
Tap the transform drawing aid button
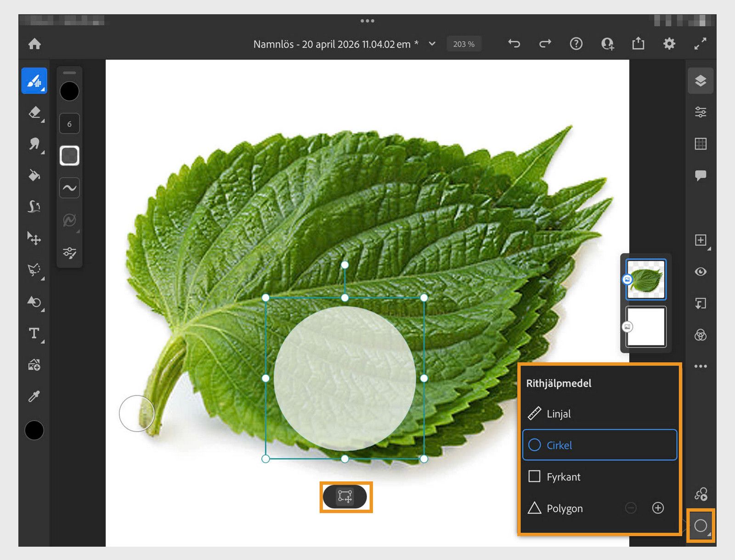(345, 497)
